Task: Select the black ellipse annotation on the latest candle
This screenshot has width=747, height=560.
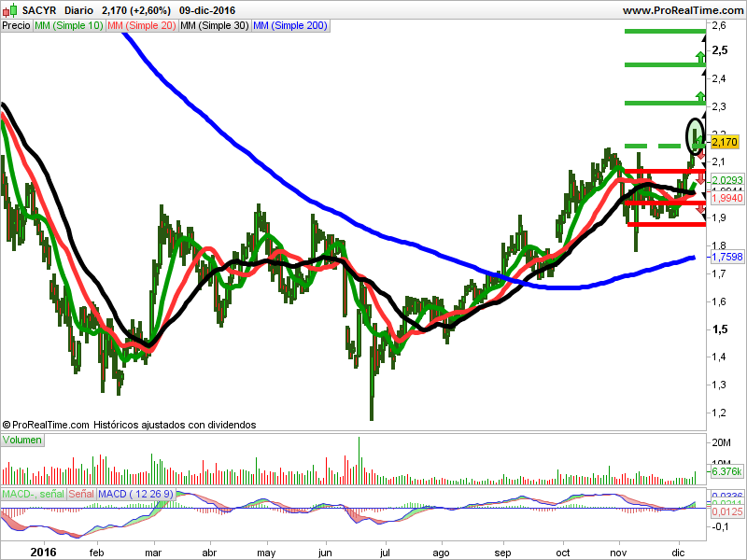Action: click(695, 135)
